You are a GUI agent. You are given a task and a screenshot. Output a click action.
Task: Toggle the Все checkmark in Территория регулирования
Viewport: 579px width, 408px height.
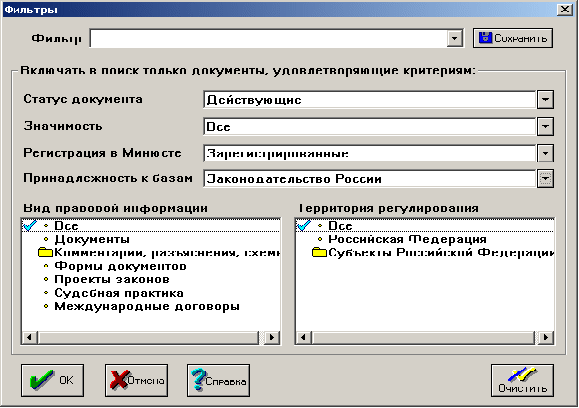pos(304,225)
